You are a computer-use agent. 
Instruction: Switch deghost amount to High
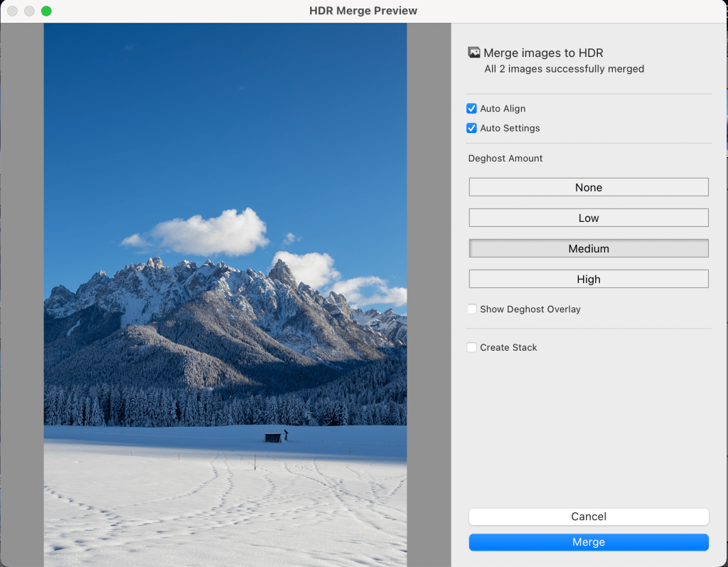589,279
